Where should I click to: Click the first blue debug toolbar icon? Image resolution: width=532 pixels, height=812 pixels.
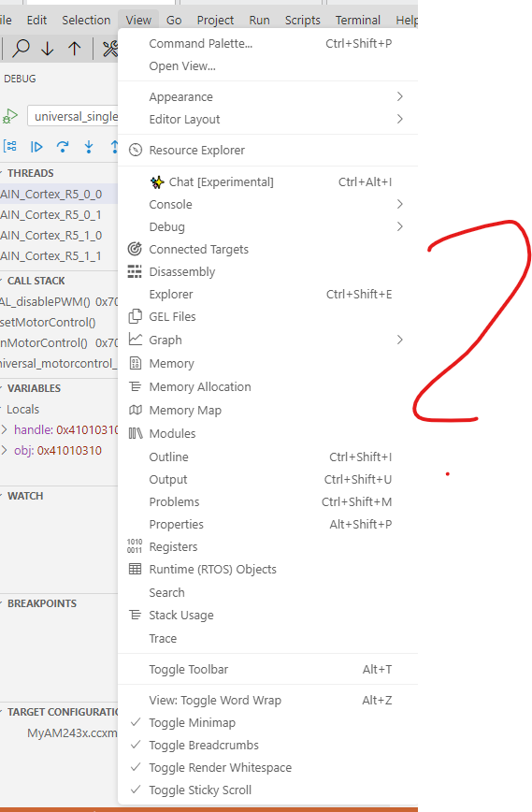10,147
